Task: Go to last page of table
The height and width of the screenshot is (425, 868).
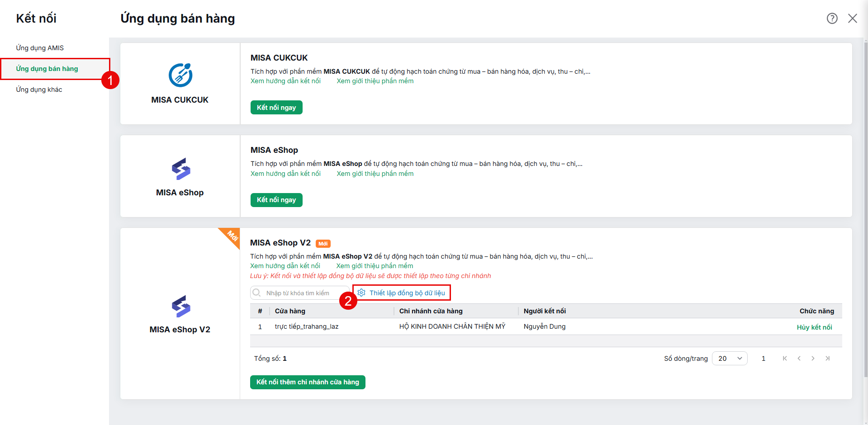Action: (827, 359)
